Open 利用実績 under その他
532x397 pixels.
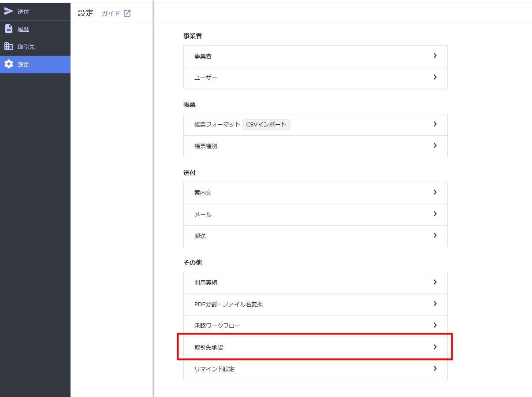click(206, 282)
